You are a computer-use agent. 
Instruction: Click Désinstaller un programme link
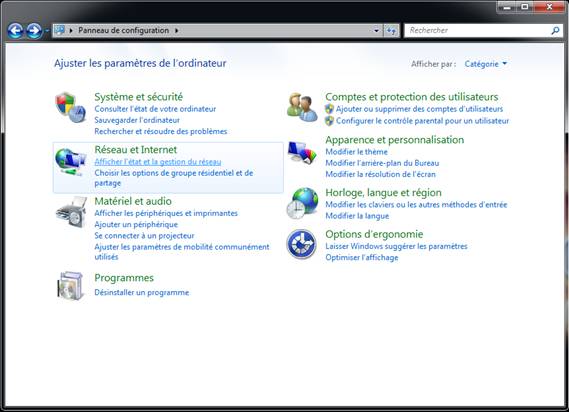pos(142,293)
